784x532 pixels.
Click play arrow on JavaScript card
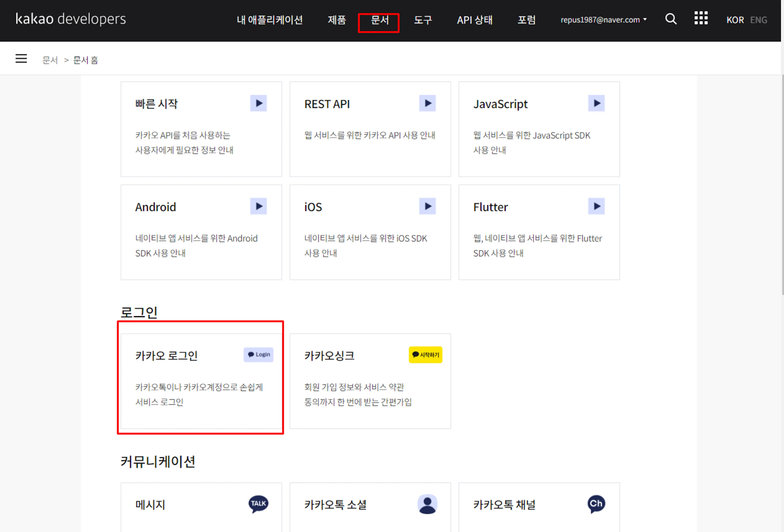(x=596, y=103)
